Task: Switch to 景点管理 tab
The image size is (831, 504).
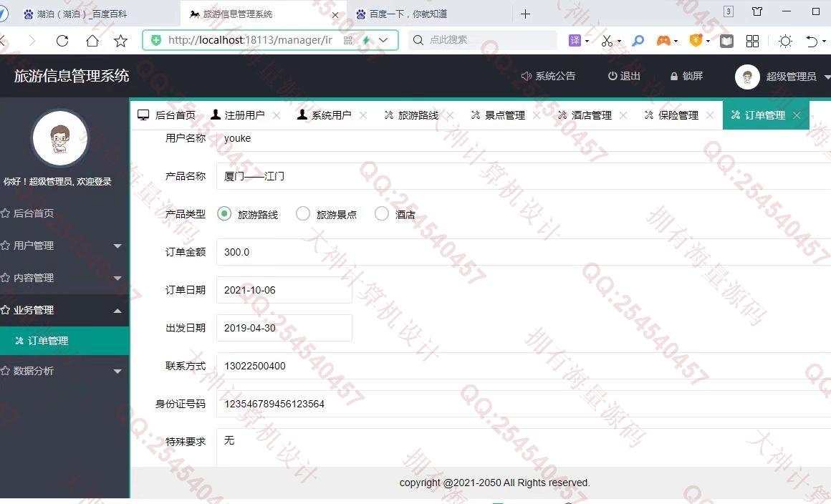Action: [498, 115]
